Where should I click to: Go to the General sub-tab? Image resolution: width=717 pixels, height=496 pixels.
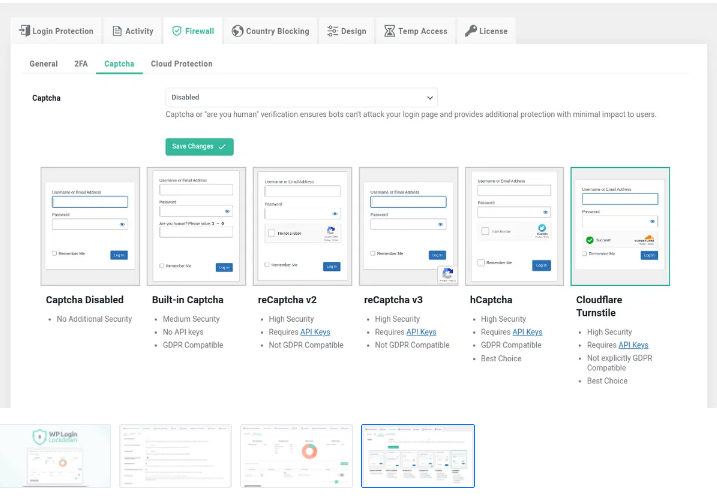pyautogui.click(x=43, y=64)
